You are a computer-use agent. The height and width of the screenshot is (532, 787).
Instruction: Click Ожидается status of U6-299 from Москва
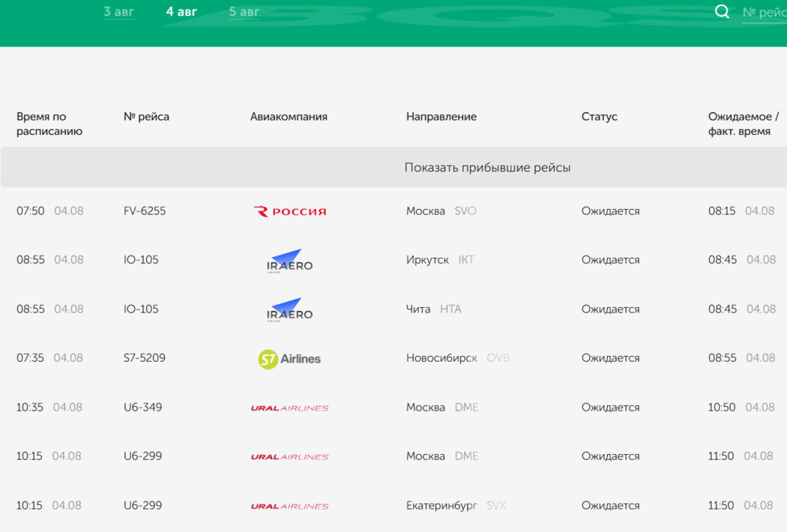[610, 456]
